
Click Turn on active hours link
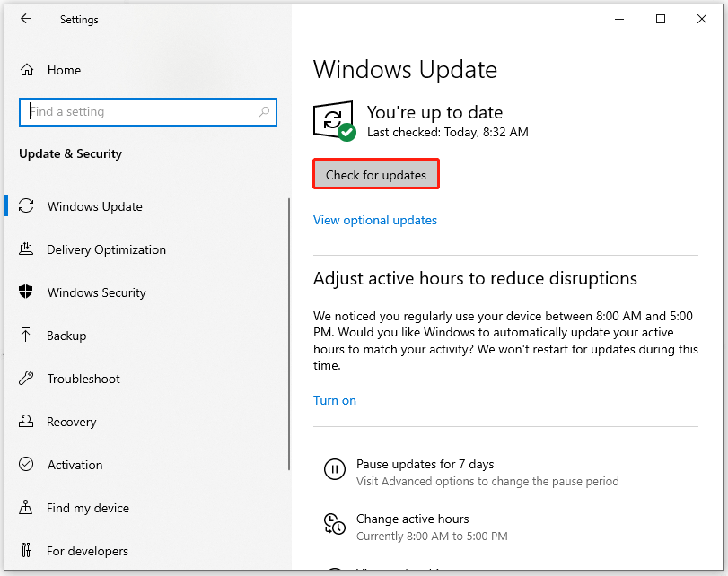pos(335,400)
